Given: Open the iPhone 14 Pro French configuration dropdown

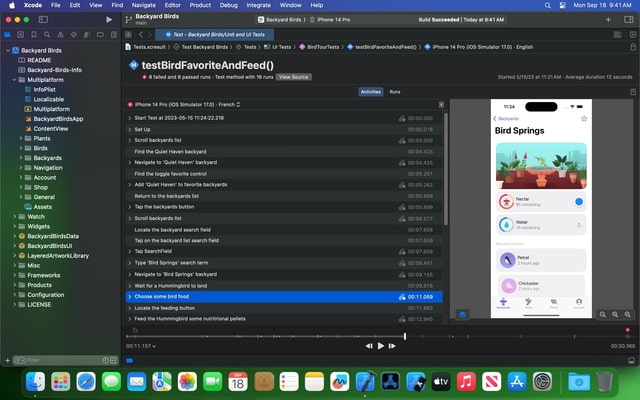Looking at the screenshot, I should [x=185, y=104].
